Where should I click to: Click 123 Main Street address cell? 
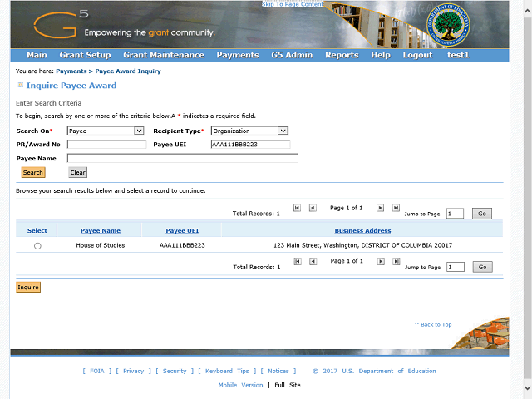[x=362, y=245]
